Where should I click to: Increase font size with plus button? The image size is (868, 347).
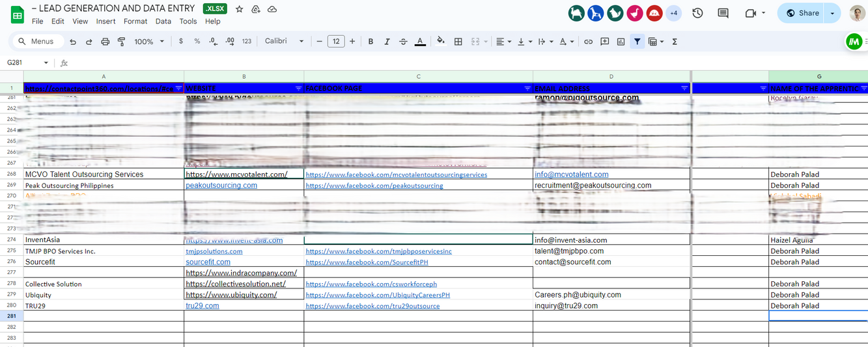click(x=352, y=42)
